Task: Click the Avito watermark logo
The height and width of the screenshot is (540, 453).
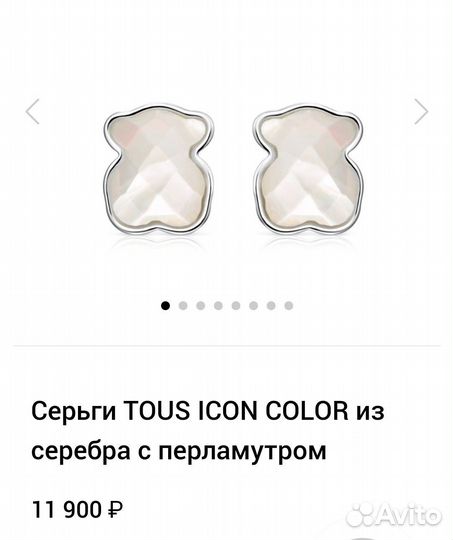Action: coord(393,516)
